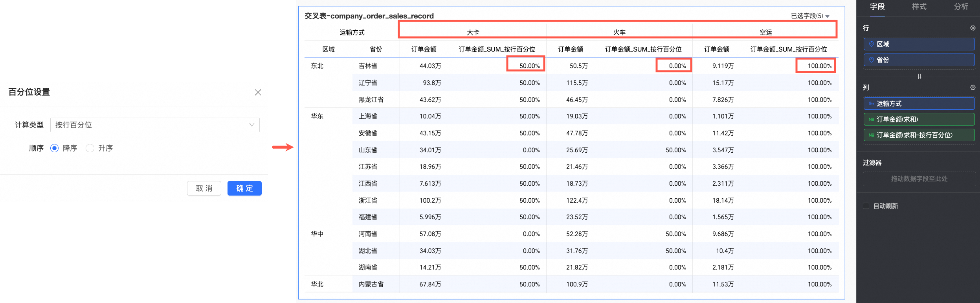The image size is (980, 303).
Task: Click the Str type icon on 运输方式
Action: coord(871,103)
